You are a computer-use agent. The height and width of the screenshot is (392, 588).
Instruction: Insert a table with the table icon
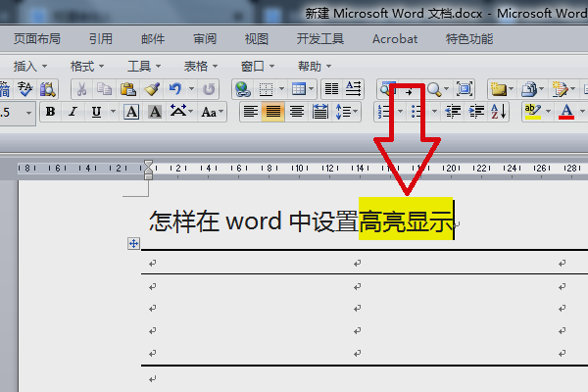point(299,89)
